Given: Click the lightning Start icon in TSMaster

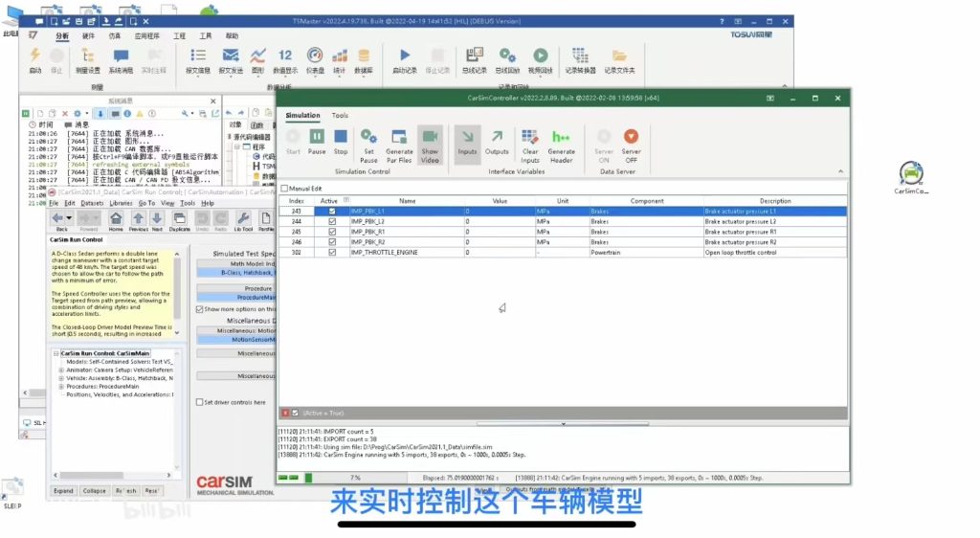Looking at the screenshot, I should point(35,60).
